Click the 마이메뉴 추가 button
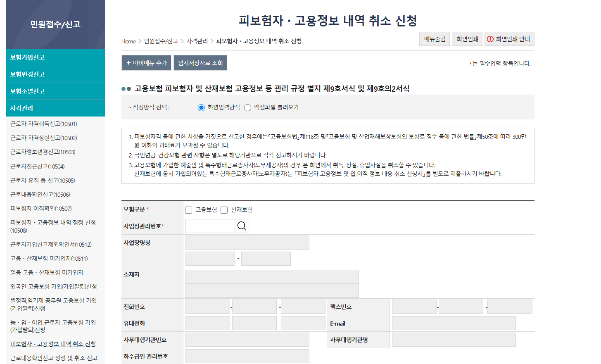Image resolution: width=601 pixels, height=364 pixels. [x=146, y=63]
